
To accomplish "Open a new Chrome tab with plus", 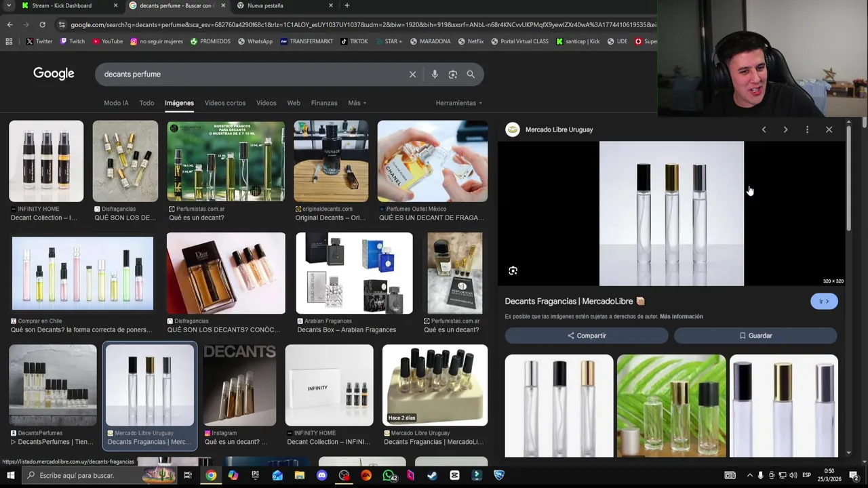I will pos(347,5).
